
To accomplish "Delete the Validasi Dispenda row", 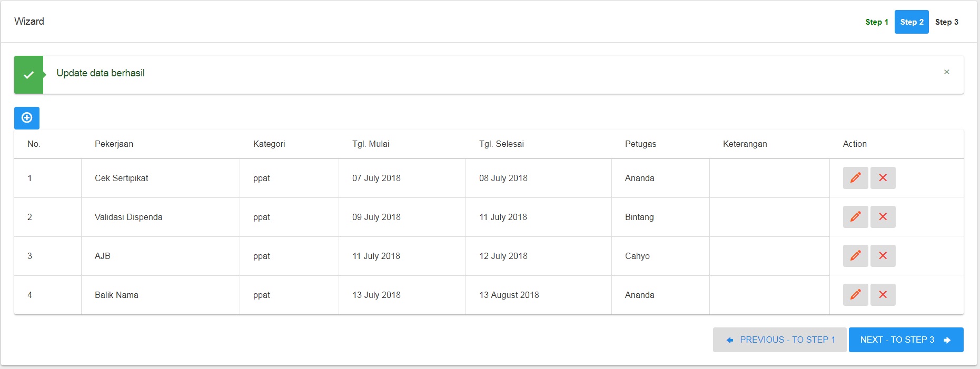I will [883, 217].
